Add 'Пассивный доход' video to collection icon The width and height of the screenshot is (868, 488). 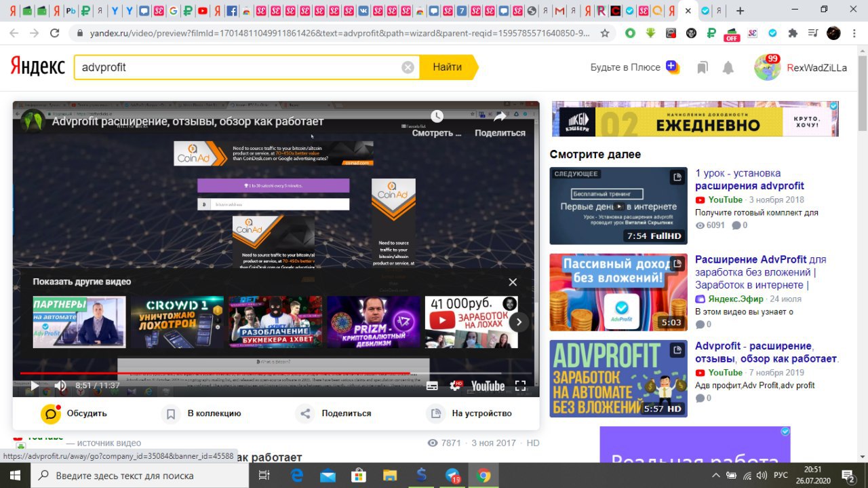click(x=677, y=265)
